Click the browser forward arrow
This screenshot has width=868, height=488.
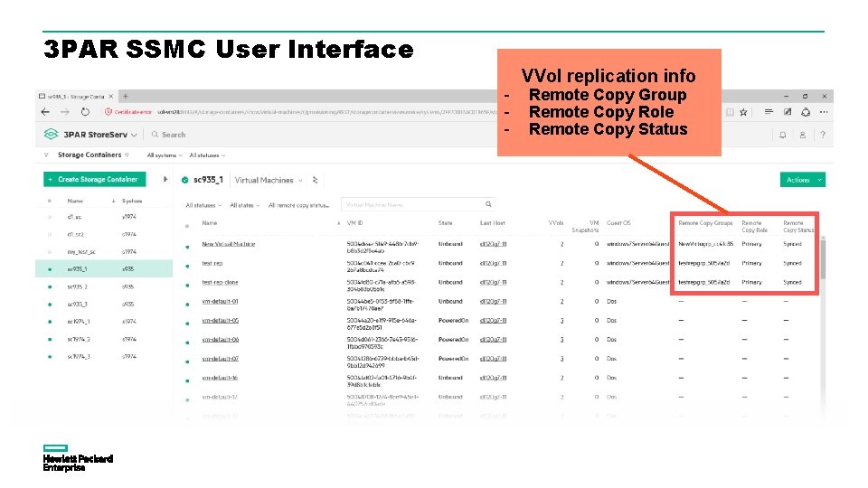(x=65, y=112)
